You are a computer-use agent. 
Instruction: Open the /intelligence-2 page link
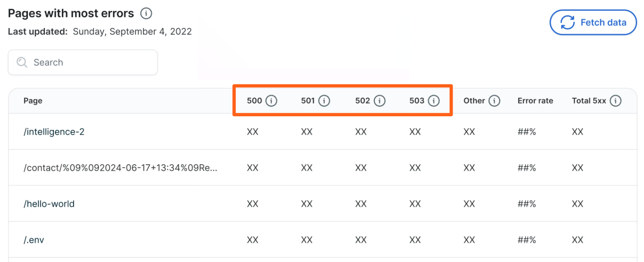click(x=54, y=132)
